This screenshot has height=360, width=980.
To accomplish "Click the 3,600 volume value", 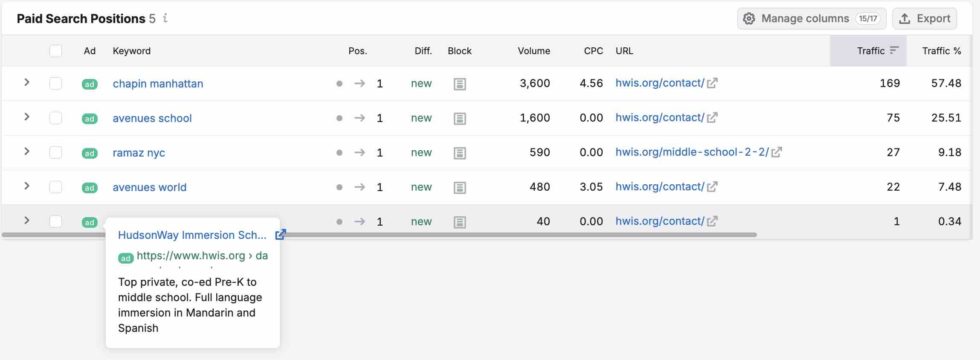I will pyautogui.click(x=535, y=83).
